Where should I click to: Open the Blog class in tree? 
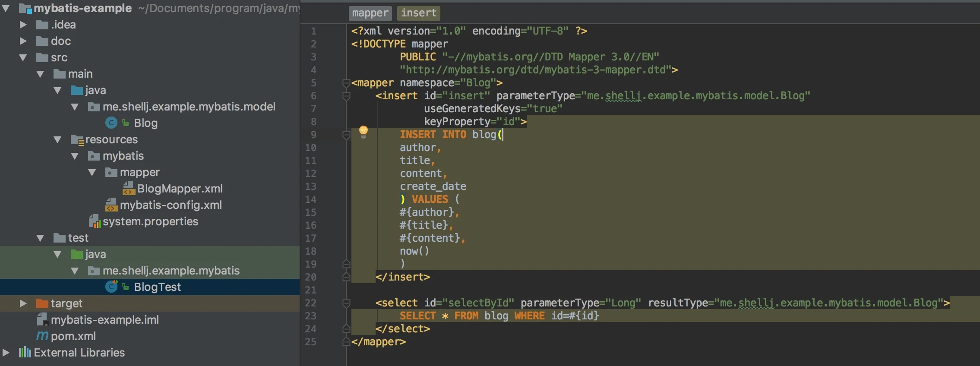[x=145, y=123]
